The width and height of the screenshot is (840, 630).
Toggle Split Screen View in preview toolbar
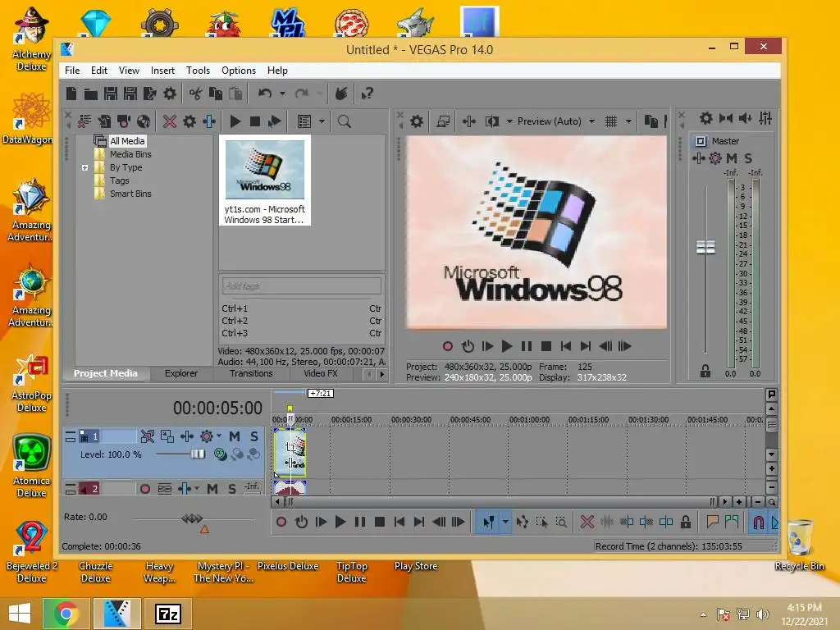(491, 121)
